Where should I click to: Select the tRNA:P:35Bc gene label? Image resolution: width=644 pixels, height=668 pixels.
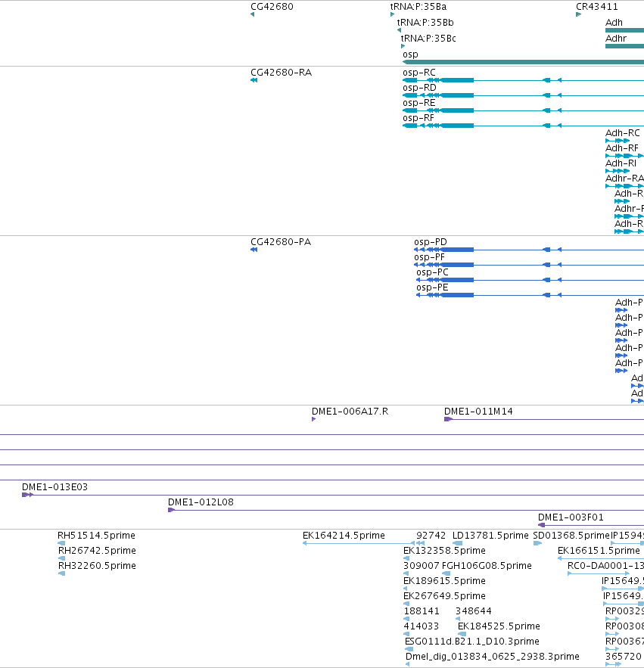click(428, 39)
